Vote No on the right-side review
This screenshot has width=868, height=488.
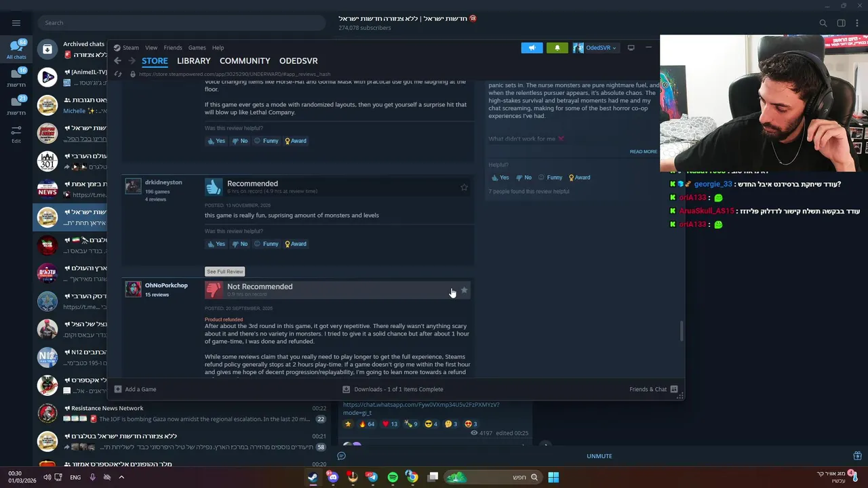pyautogui.click(x=524, y=178)
